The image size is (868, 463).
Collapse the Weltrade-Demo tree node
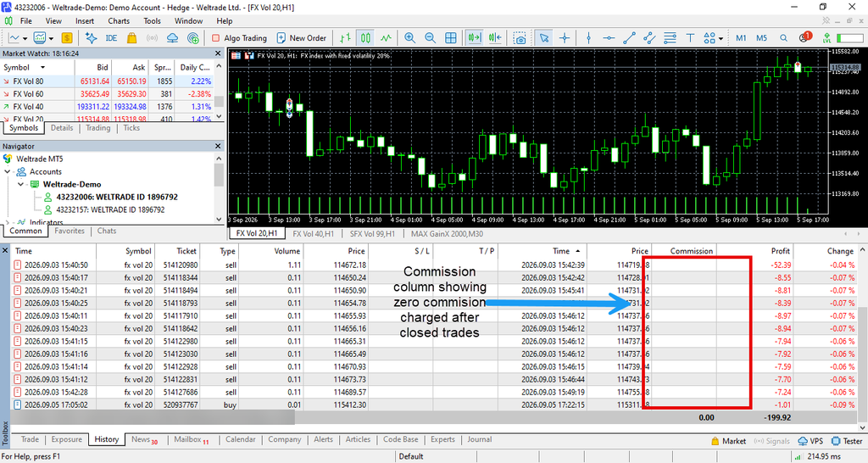(20, 184)
